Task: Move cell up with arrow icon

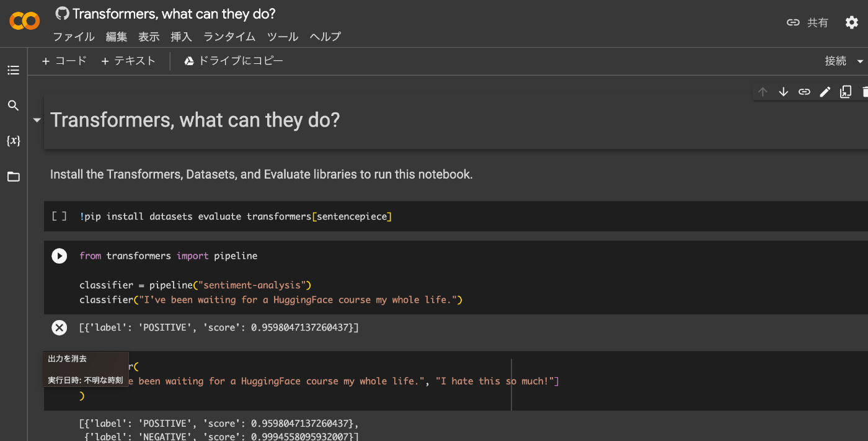Action: click(x=763, y=92)
